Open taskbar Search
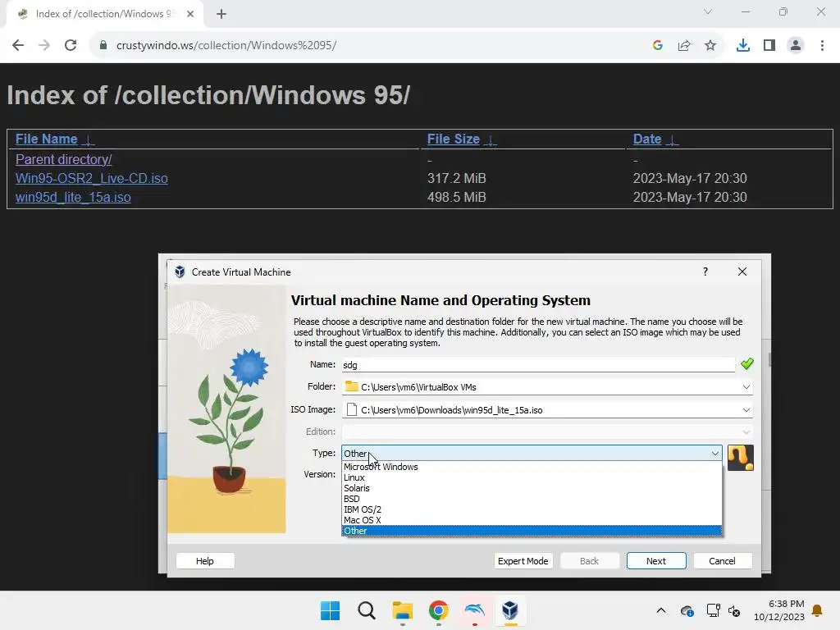840x630 pixels. click(367, 610)
